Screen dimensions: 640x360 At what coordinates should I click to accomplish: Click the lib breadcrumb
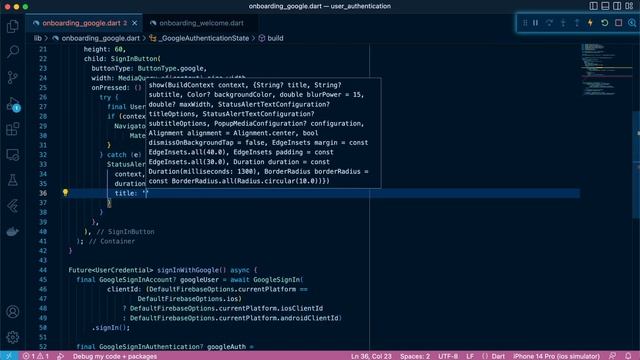pos(38,38)
